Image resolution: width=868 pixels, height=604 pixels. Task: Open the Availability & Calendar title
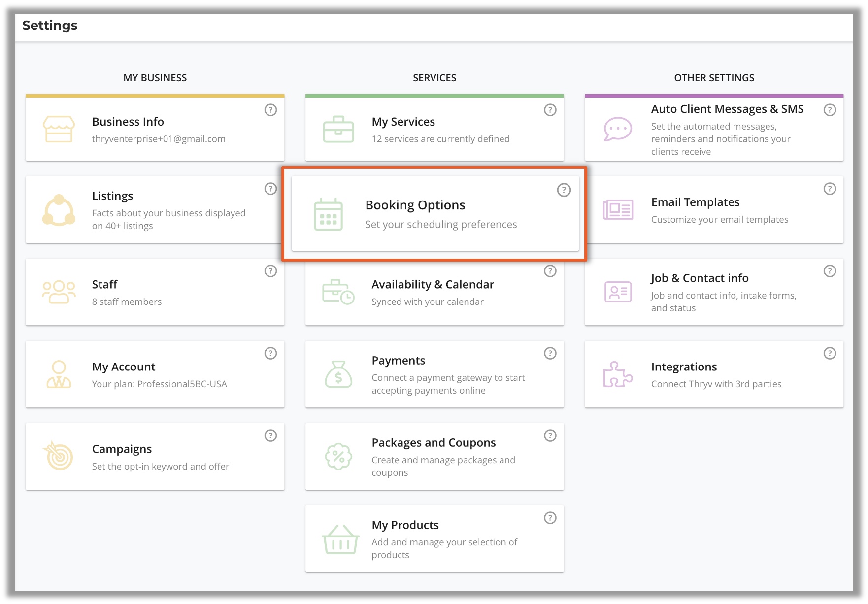(433, 285)
